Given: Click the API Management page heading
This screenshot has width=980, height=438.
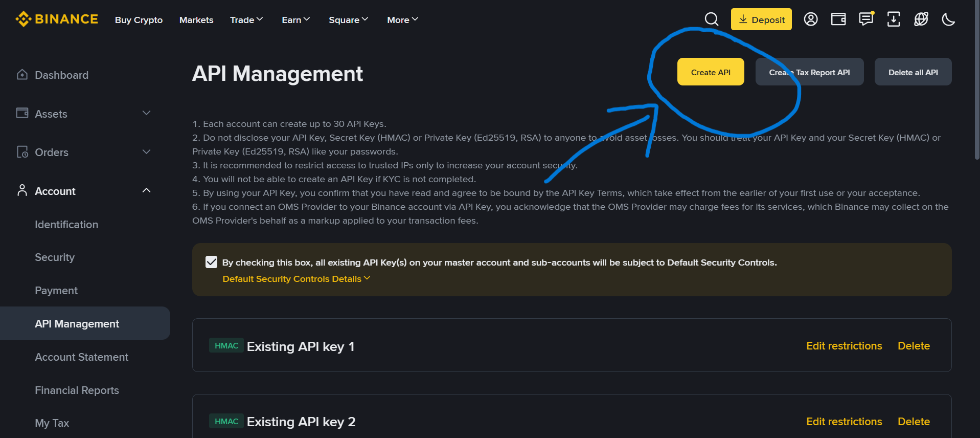Looking at the screenshot, I should 278,74.
